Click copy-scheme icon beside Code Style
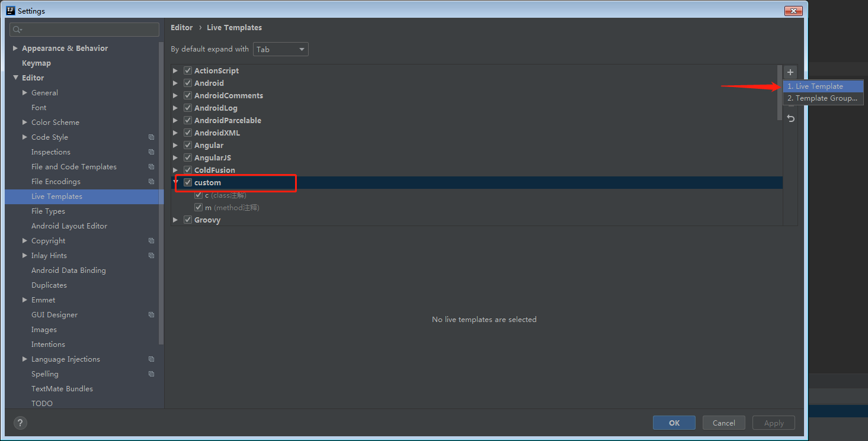868x441 pixels. [151, 137]
